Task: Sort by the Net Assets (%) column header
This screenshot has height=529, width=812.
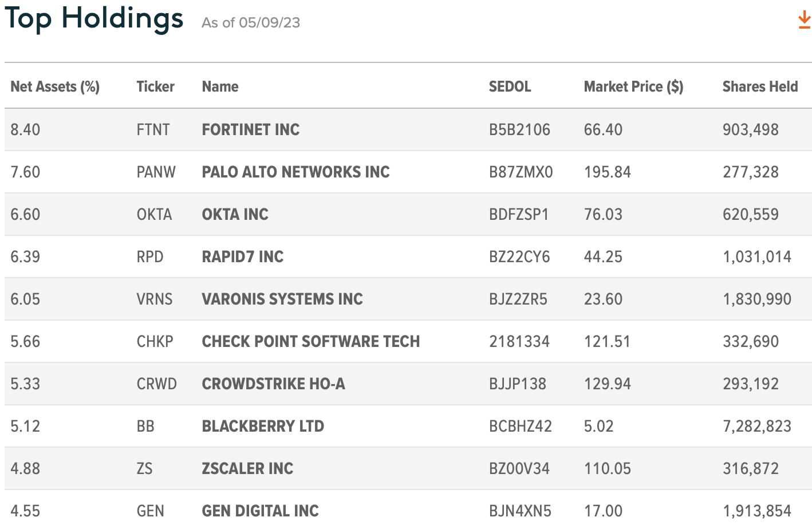Action: click(x=55, y=86)
